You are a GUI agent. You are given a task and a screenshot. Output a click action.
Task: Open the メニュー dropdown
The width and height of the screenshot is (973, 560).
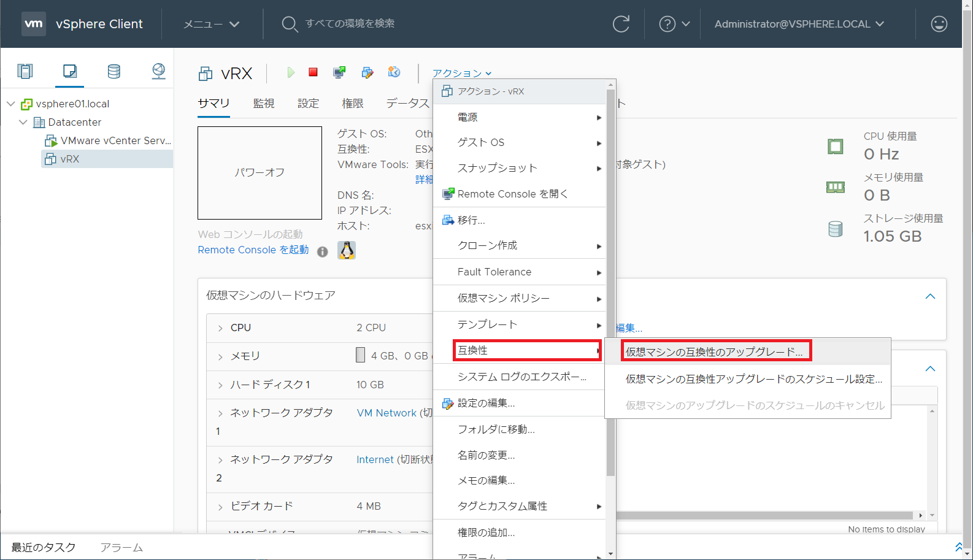[212, 24]
